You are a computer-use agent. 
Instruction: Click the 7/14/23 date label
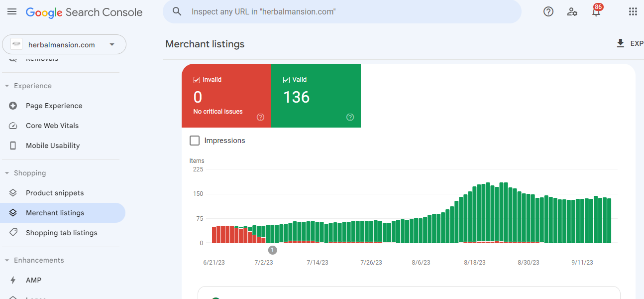click(x=317, y=263)
